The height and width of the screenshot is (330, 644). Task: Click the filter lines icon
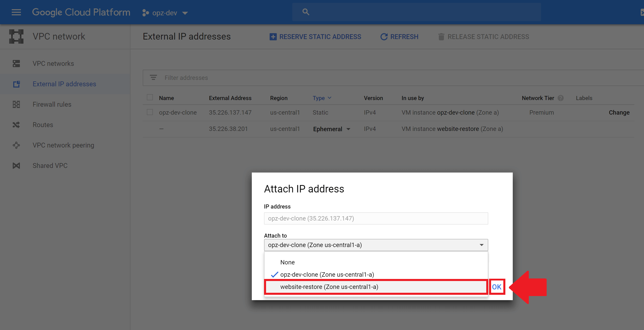(153, 77)
